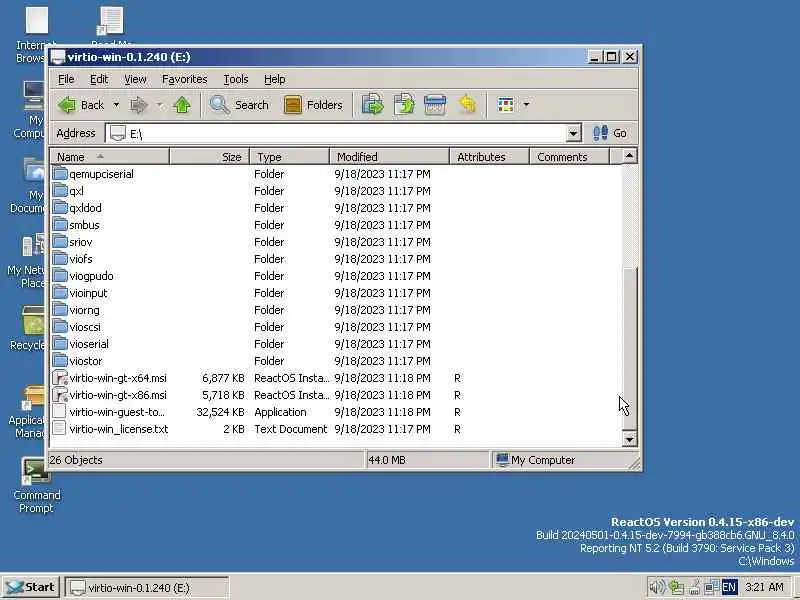This screenshot has width=800, height=600.
Task: Click the EN language indicator
Action: tap(729, 587)
